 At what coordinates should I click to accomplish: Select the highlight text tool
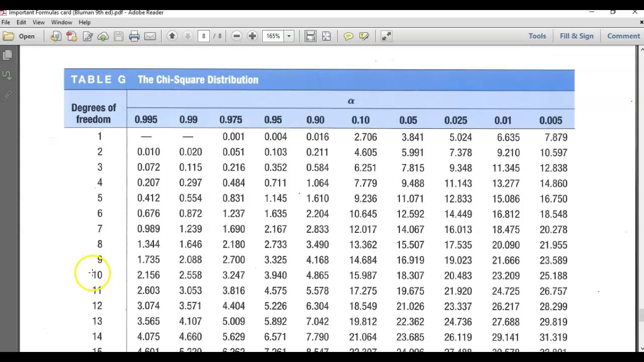point(364,36)
